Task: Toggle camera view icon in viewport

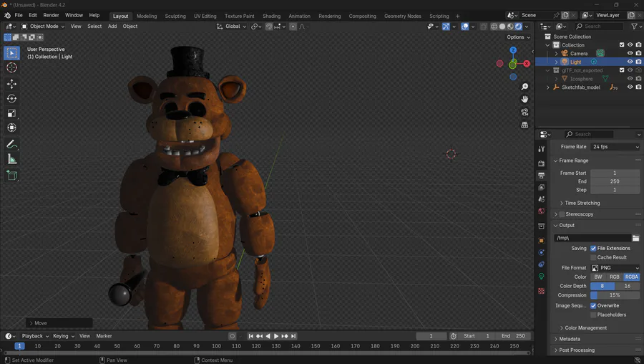Action: [x=525, y=112]
